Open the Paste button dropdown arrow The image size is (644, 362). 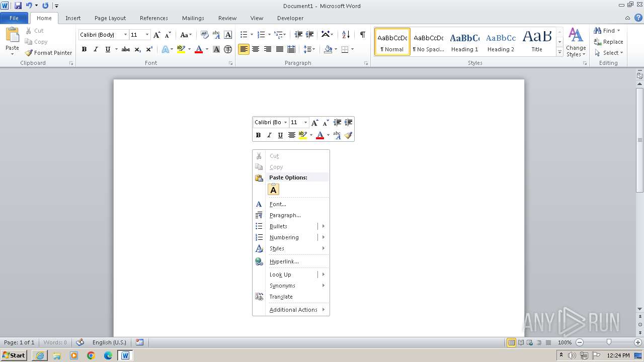pyautogui.click(x=12, y=54)
